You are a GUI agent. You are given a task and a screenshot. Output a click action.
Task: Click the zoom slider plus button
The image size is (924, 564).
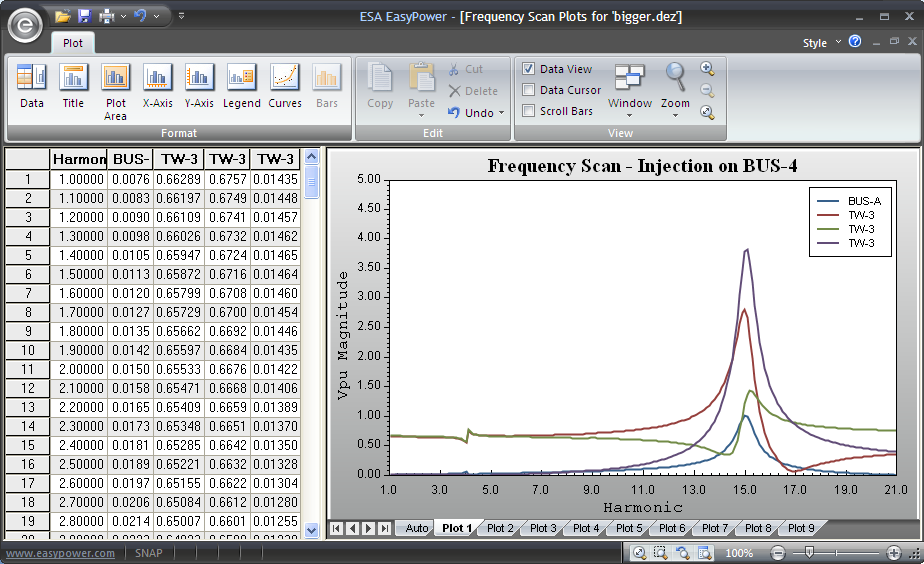click(x=894, y=553)
